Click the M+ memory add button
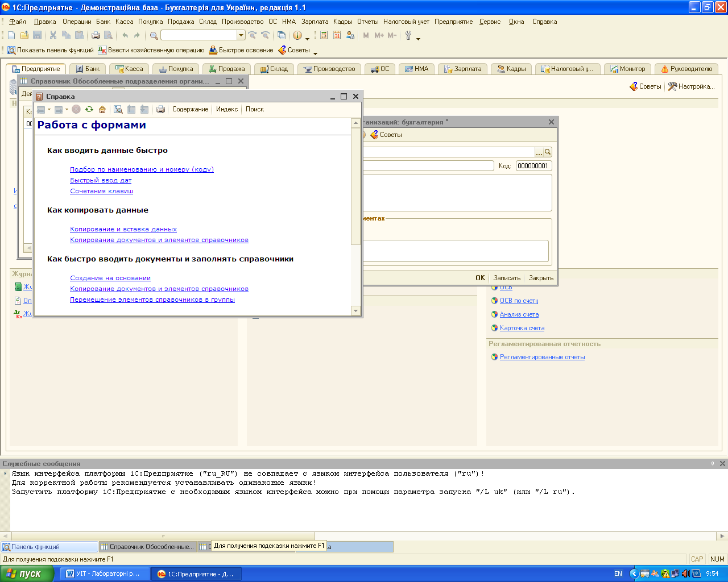This screenshot has width=728, height=582. coord(379,35)
